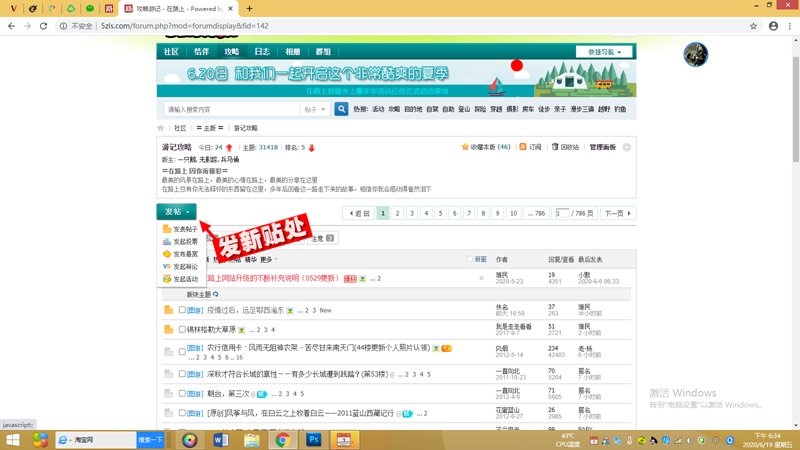Go back using the browser back arrow
This screenshot has height=450, width=800.
(11, 26)
